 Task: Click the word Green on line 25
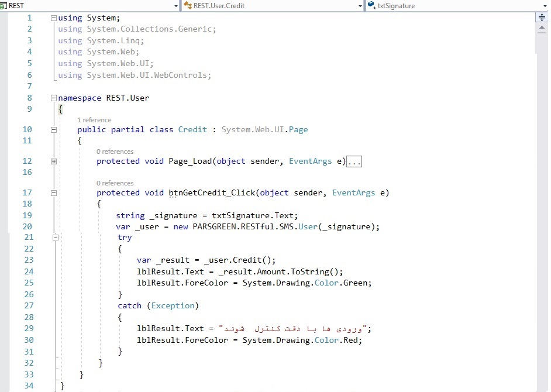tap(356, 283)
